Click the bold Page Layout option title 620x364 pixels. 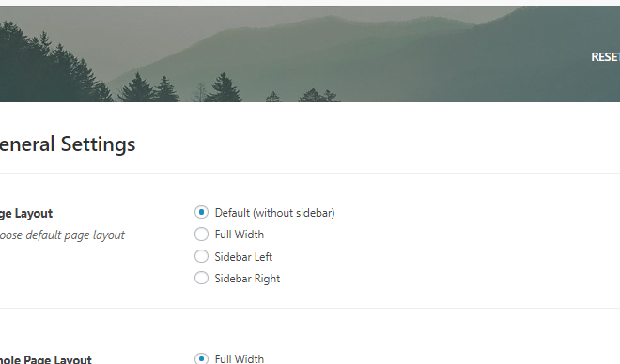(x=26, y=214)
